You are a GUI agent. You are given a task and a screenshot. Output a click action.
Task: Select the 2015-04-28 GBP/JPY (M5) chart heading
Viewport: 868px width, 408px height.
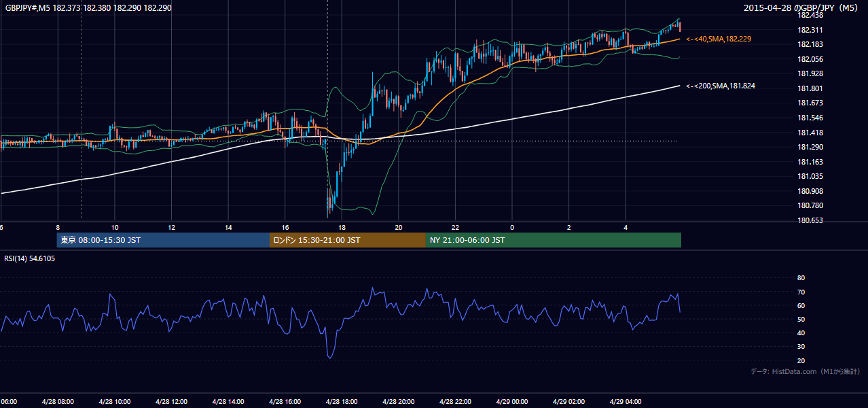pyautogui.click(x=801, y=8)
